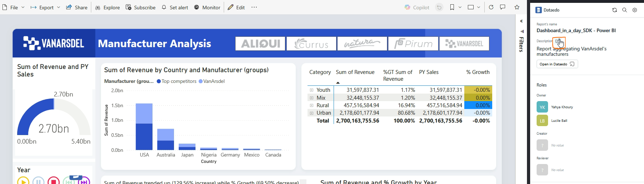Screen dimensions: 644x184
Task: Open the View dropdown chevron
Action: tap(479, 7)
